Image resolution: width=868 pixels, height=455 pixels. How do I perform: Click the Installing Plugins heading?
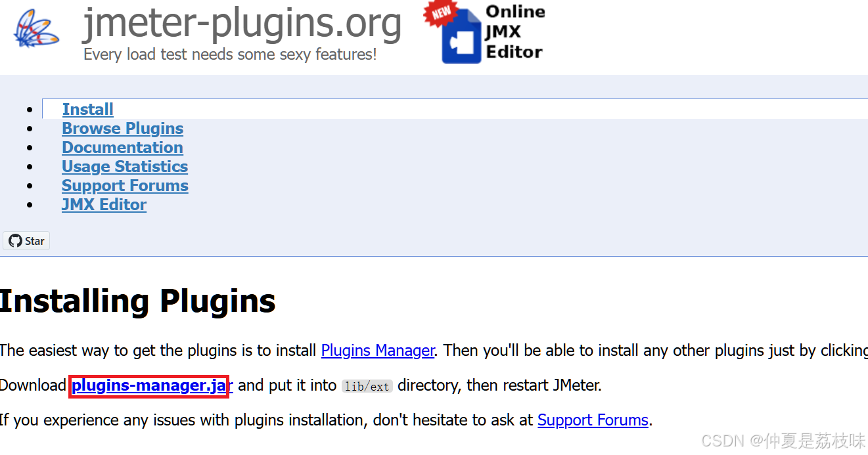tap(138, 301)
